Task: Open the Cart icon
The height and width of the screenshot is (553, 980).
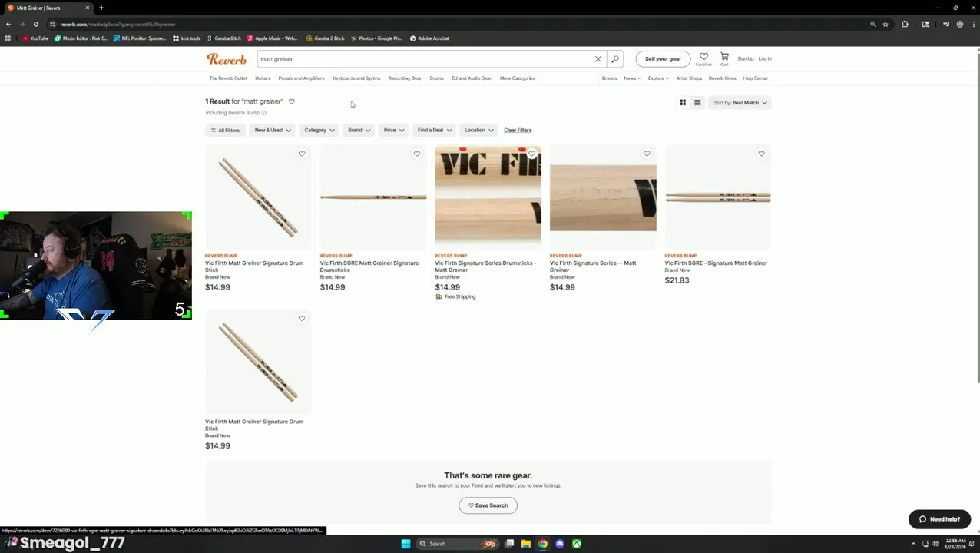Action: (724, 58)
